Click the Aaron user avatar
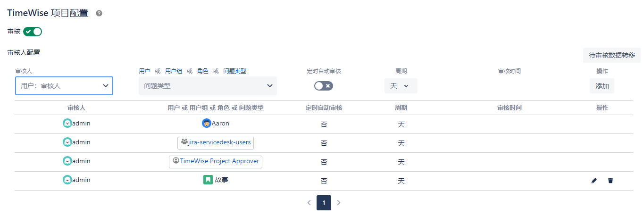Screen dimensions: 644x216 click(x=206, y=123)
